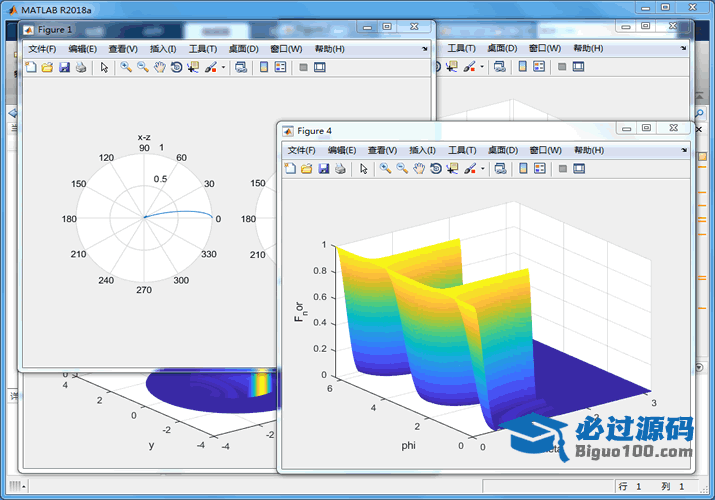The image size is (715, 500).
Task: Click New Figure icon in Figure 4 toolbar
Action: tap(290, 169)
